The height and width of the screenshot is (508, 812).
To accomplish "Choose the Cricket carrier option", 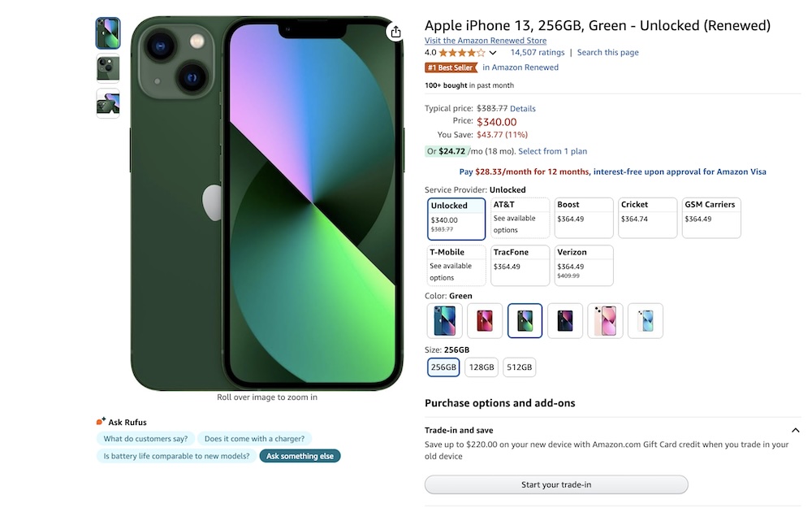I will click(647, 218).
